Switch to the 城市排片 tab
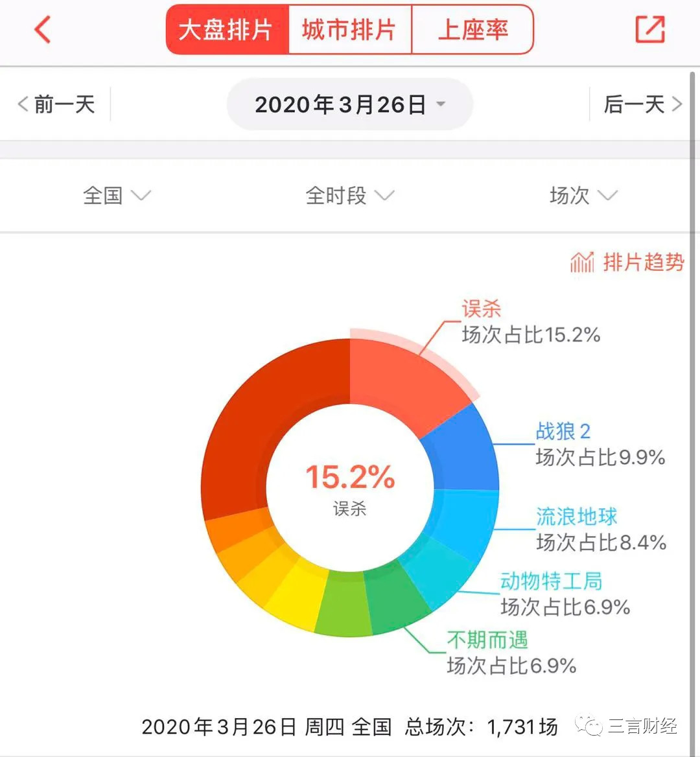This screenshot has height=757, width=700. (x=349, y=30)
